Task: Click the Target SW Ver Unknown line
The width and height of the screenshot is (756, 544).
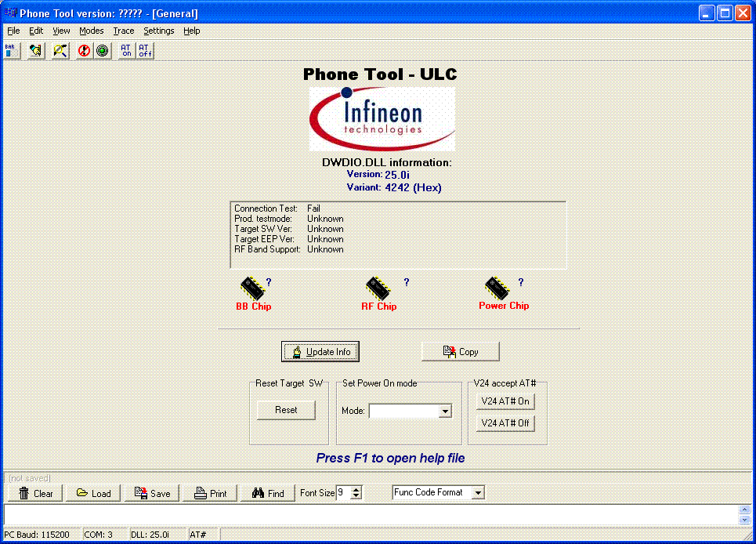Action: click(x=289, y=229)
